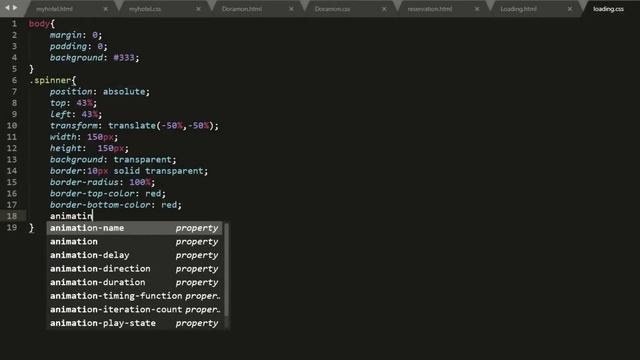Screen dimensions: 640x360
Task: Pick animation-timing-function suggestion
Action: coord(135,296)
